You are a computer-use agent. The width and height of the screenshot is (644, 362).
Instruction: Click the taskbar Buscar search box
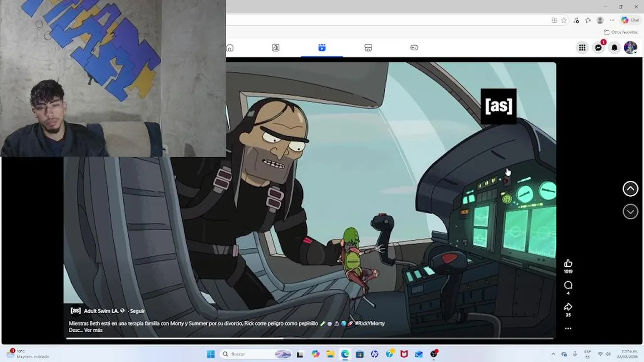256,354
